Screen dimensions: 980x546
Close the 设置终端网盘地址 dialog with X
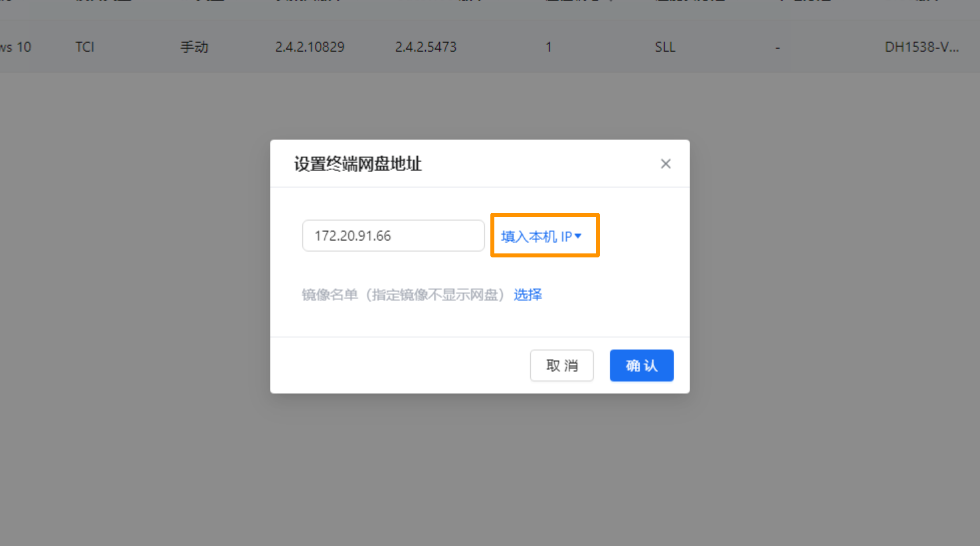click(665, 164)
